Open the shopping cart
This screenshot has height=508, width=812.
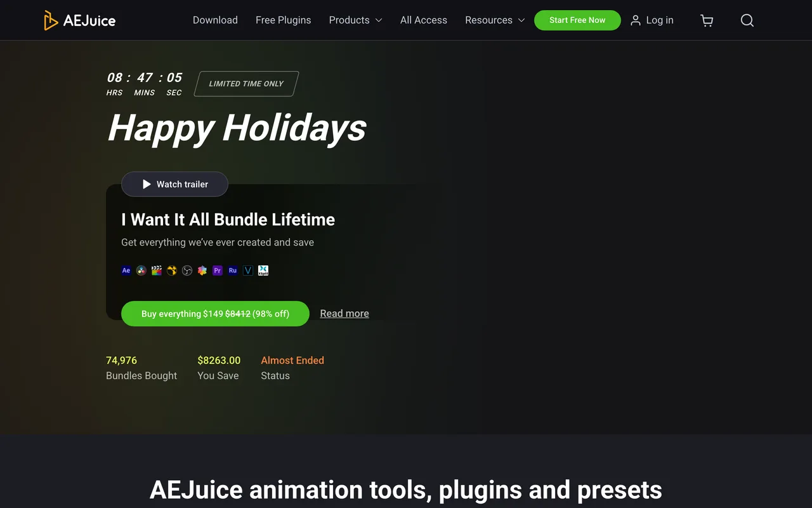coord(707,20)
